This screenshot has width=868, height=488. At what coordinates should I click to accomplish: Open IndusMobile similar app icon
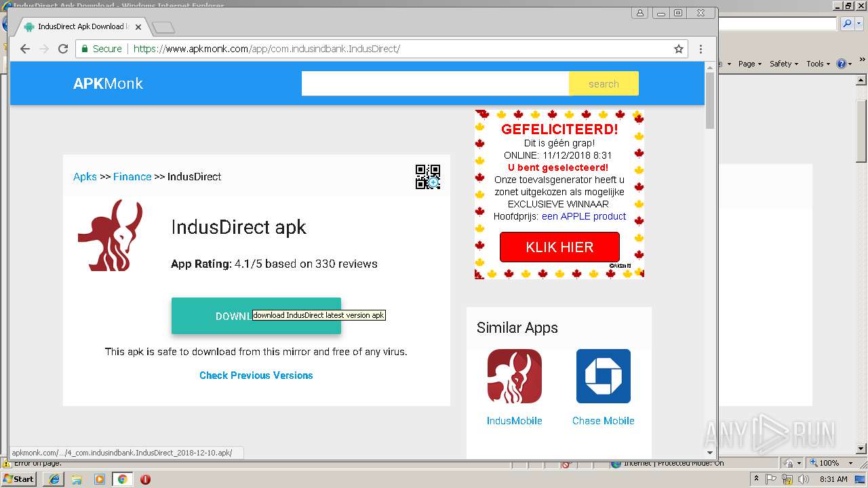point(515,376)
